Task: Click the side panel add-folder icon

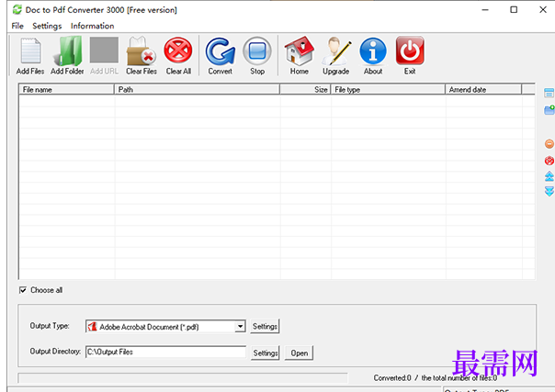Action: [x=549, y=110]
